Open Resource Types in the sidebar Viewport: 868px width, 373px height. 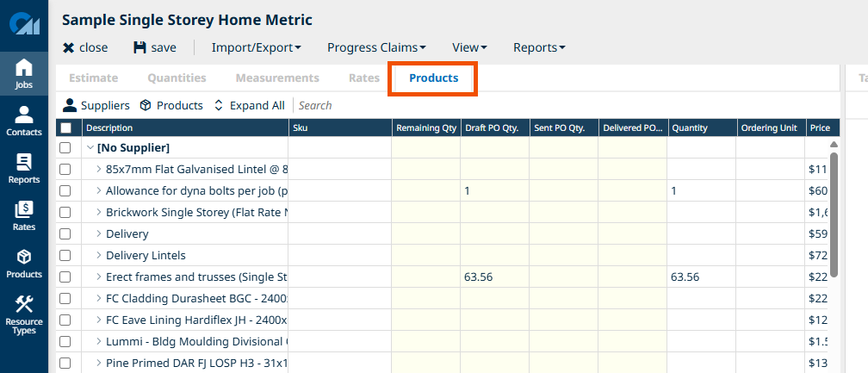coord(24,314)
